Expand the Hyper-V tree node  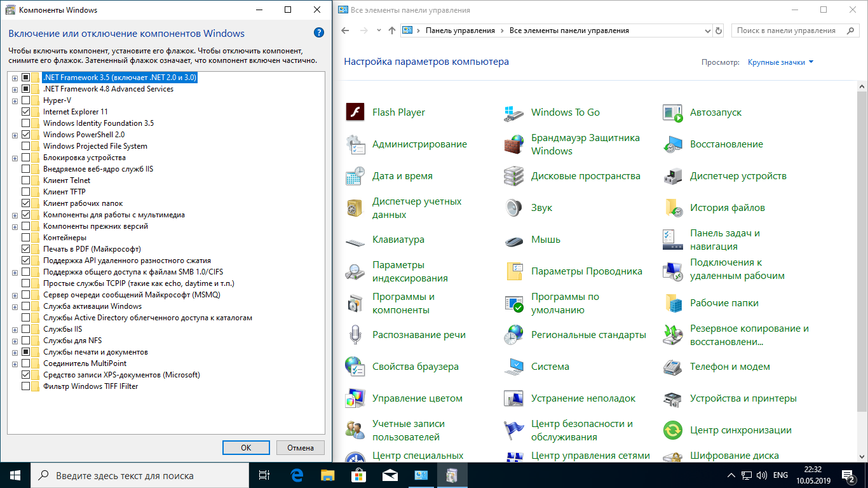tap(15, 100)
